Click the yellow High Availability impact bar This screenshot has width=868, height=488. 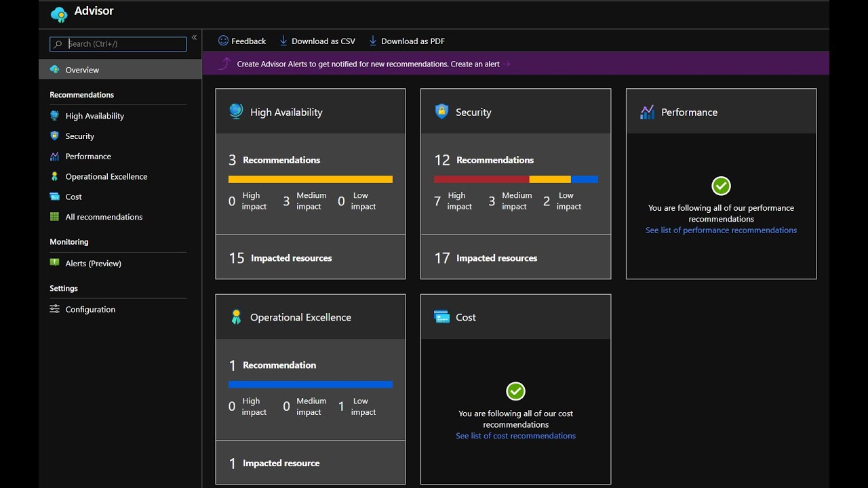pos(311,179)
